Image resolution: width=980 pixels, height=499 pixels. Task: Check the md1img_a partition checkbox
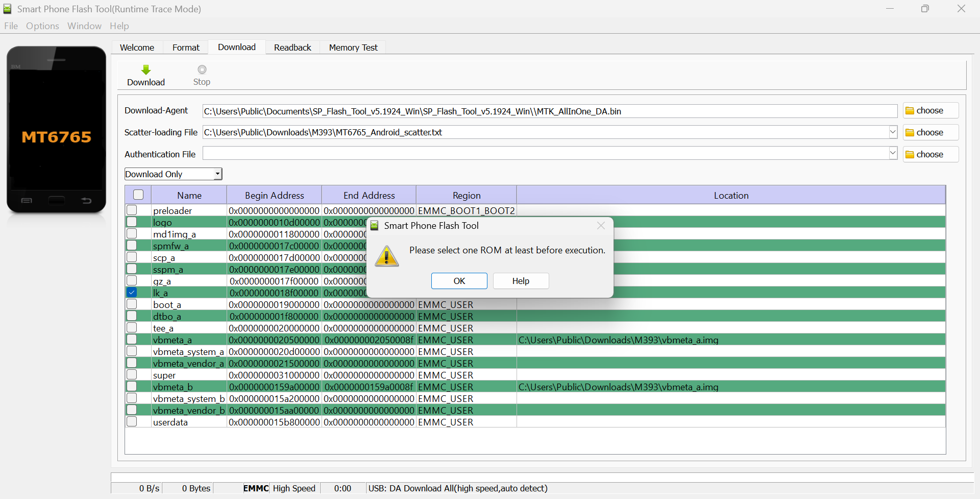[x=132, y=233]
